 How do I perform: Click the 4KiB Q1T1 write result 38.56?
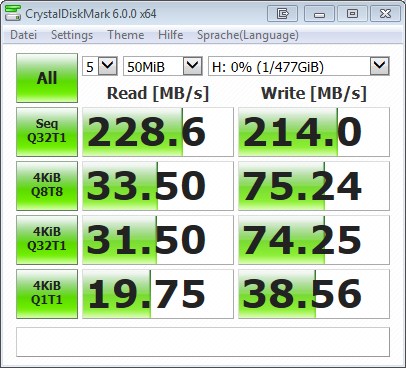click(314, 294)
